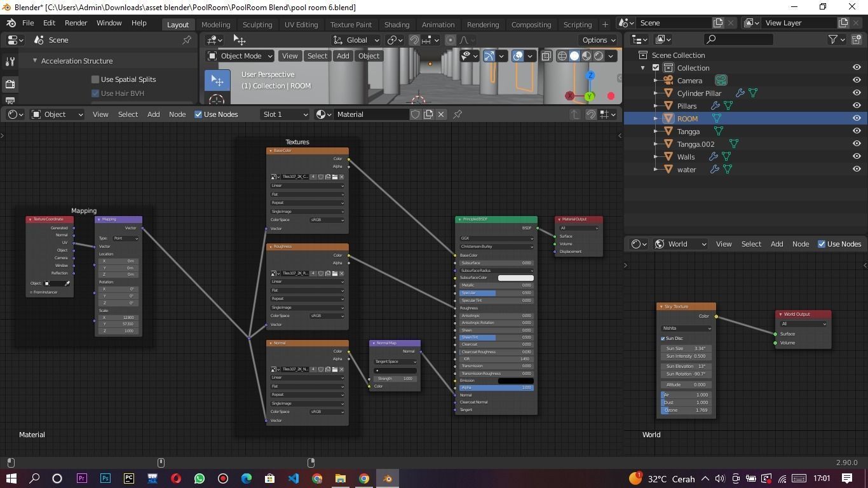Image resolution: width=868 pixels, height=488 pixels.
Task: Collapse the Acceleration Structure panel
Action: tap(35, 61)
